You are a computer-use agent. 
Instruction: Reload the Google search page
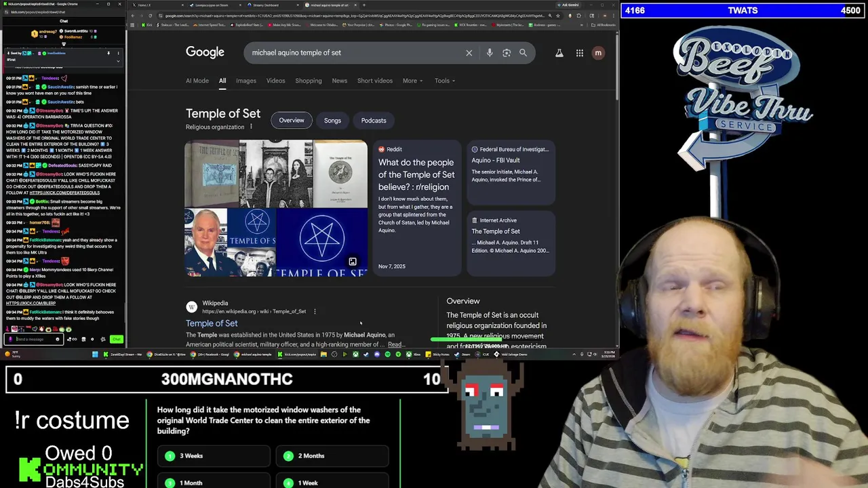[x=150, y=16]
